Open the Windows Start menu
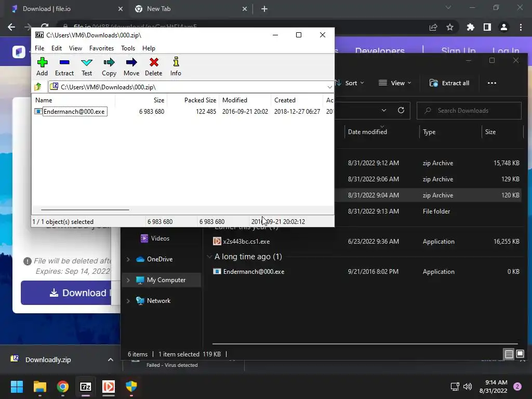The height and width of the screenshot is (399, 532). click(x=17, y=387)
